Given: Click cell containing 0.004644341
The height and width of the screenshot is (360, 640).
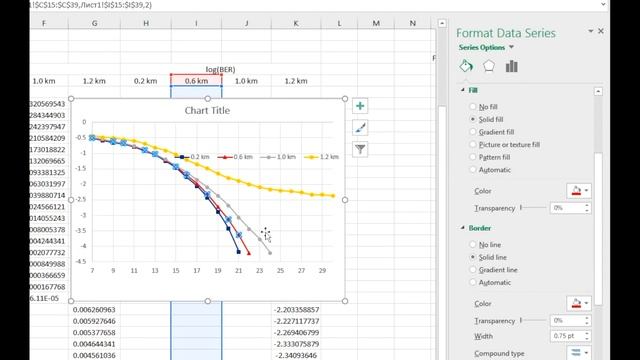Looking at the screenshot, I should point(94,344).
